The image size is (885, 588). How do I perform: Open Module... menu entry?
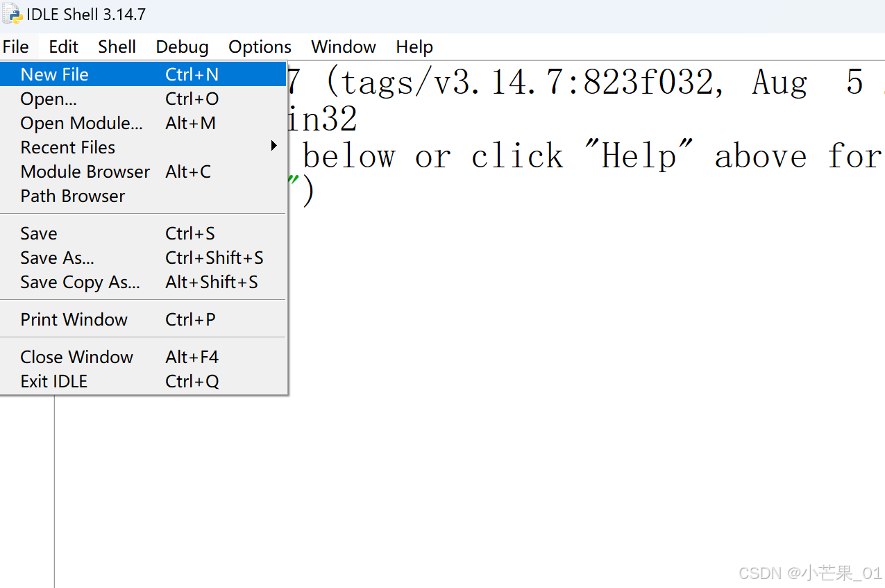(x=143, y=123)
